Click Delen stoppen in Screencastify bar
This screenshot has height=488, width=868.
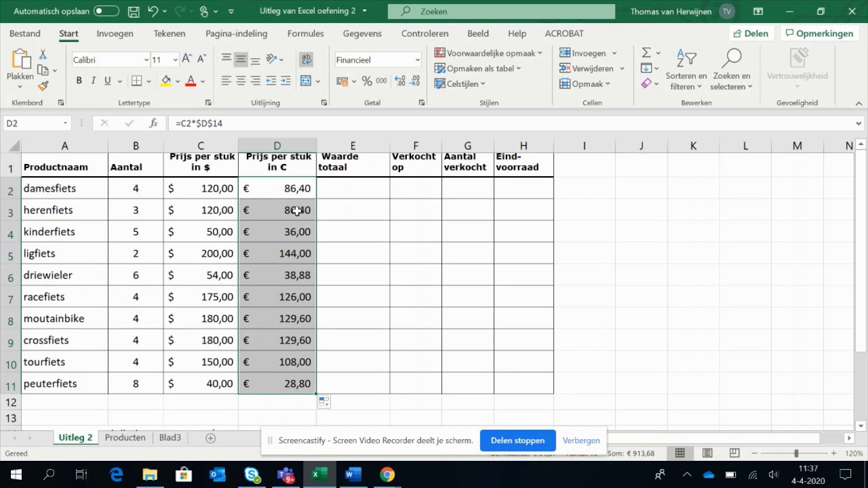click(x=517, y=441)
